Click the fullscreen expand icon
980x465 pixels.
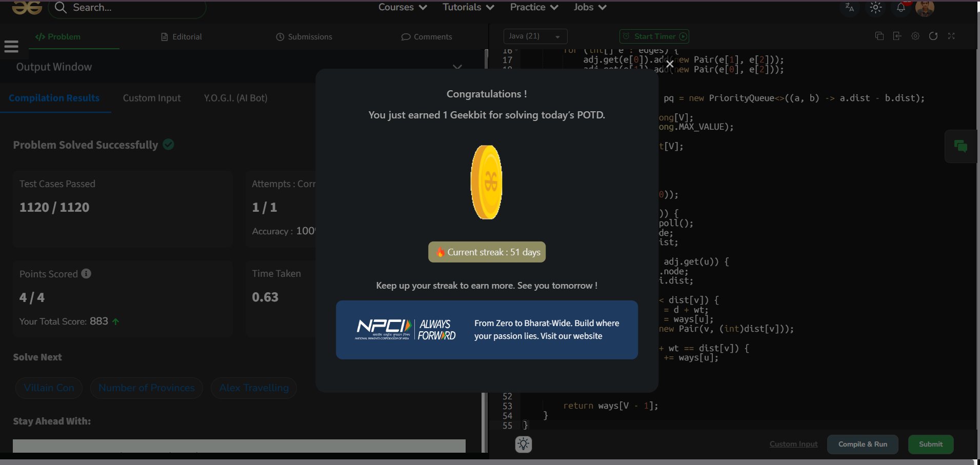[x=951, y=36]
